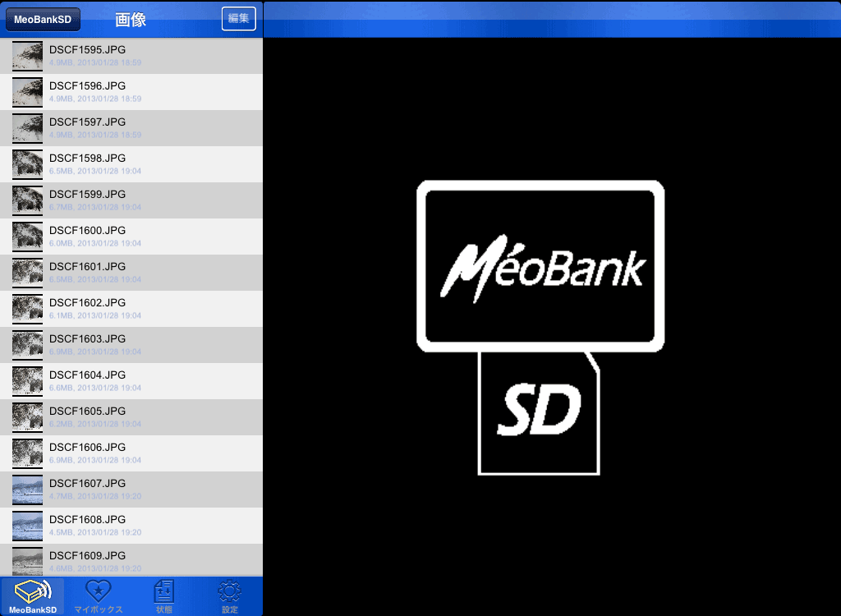Open file name DSCF1595.JPG
This screenshot has height=616, width=841.
pyautogui.click(x=87, y=49)
